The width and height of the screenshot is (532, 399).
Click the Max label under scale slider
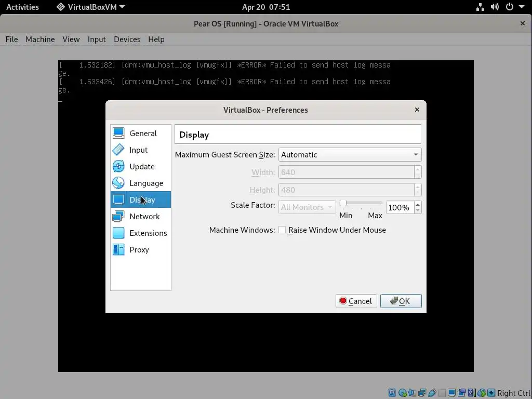[375, 216]
